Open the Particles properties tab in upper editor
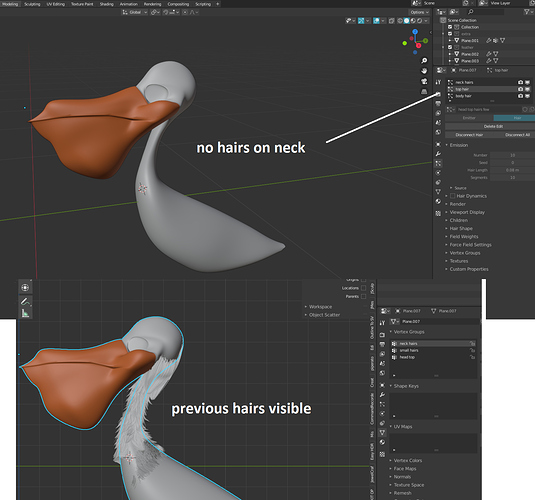 [438, 163]
